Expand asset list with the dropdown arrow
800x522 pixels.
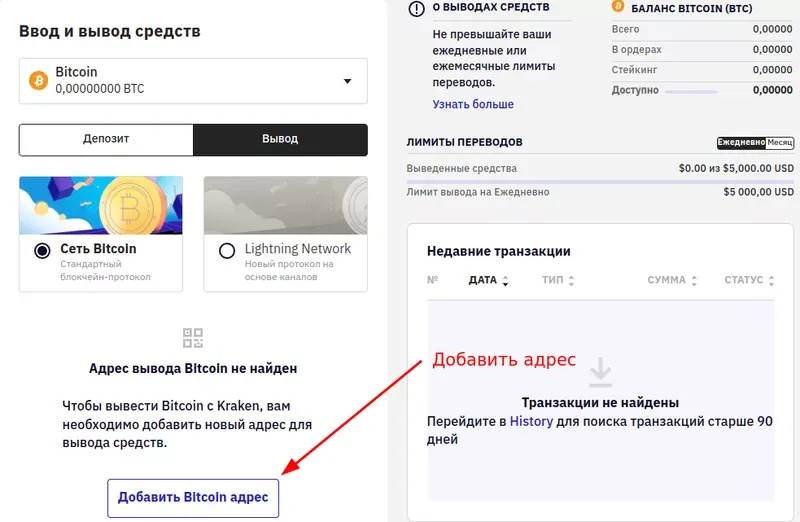[x=347, y=81]
